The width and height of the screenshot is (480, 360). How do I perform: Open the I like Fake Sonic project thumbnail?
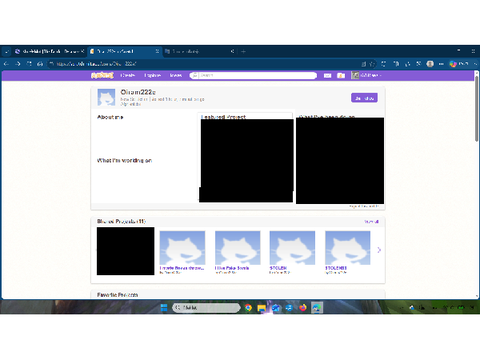[x=238, y=248]
